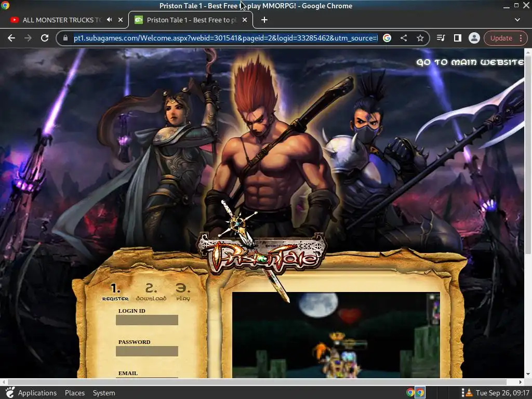532x399 pixels.
Task: Close the ALL MONSTER TRUCKS tab
Action: coord(121,20)
